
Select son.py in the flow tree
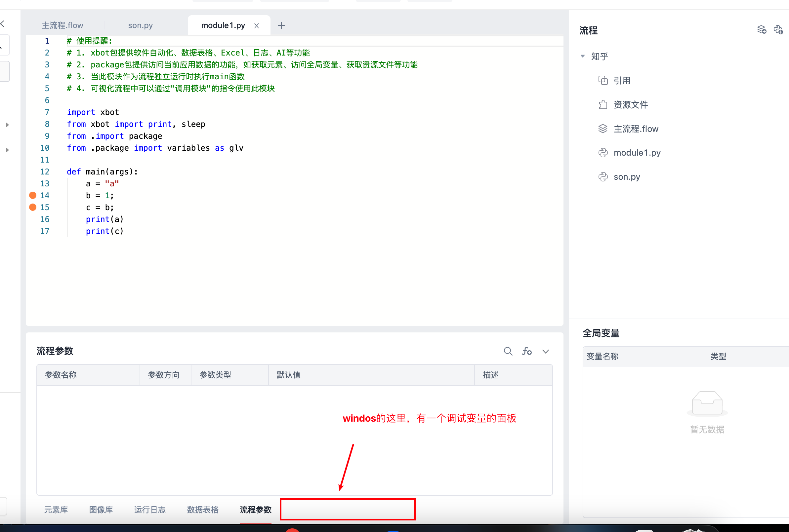click(x=626, y=177)
